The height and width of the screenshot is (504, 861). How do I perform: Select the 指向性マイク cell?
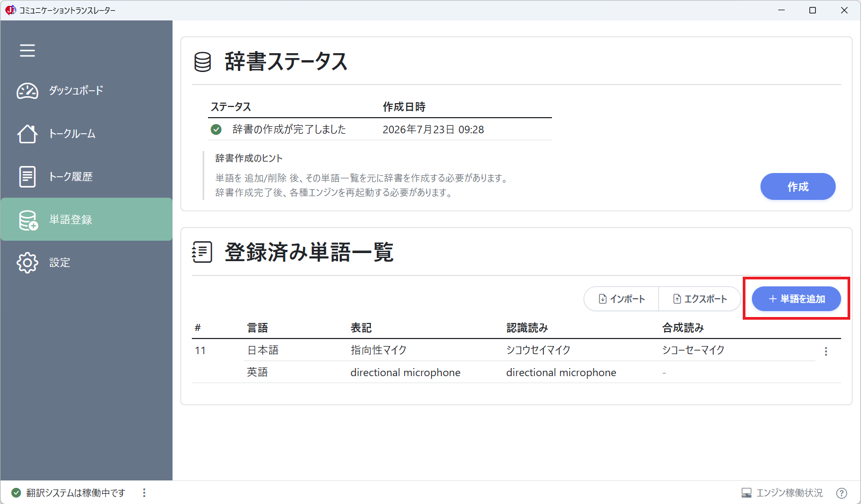click(x=378, y=350)
